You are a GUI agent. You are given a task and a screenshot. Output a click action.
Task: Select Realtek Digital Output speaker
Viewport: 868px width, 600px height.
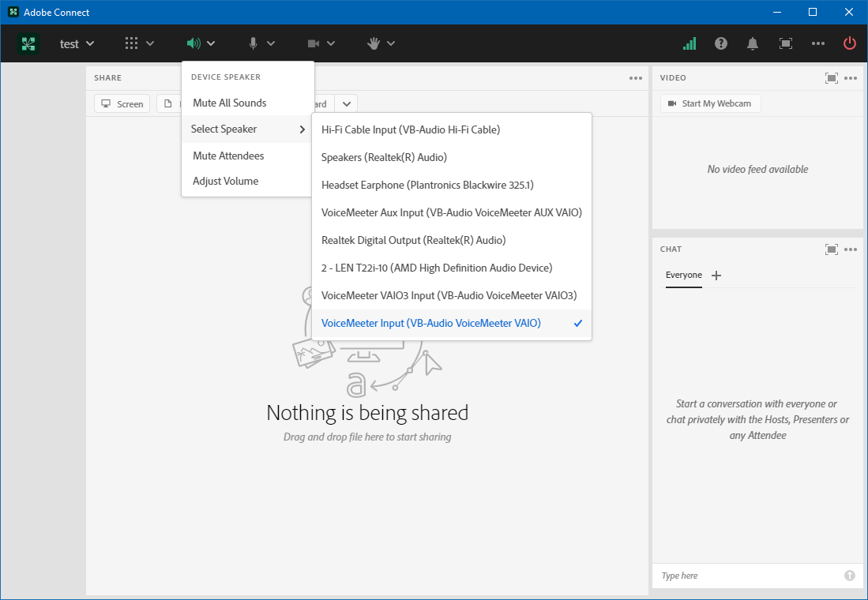point(452,240)
